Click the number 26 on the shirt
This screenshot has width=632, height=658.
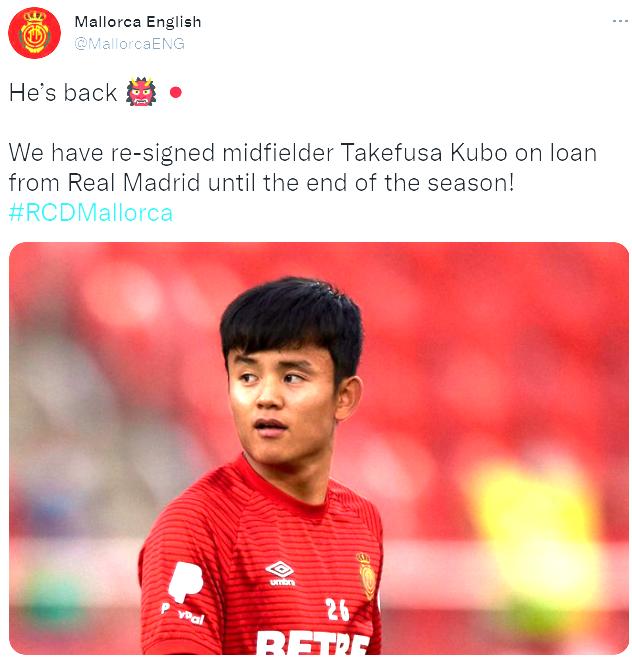tap(337, 609)
